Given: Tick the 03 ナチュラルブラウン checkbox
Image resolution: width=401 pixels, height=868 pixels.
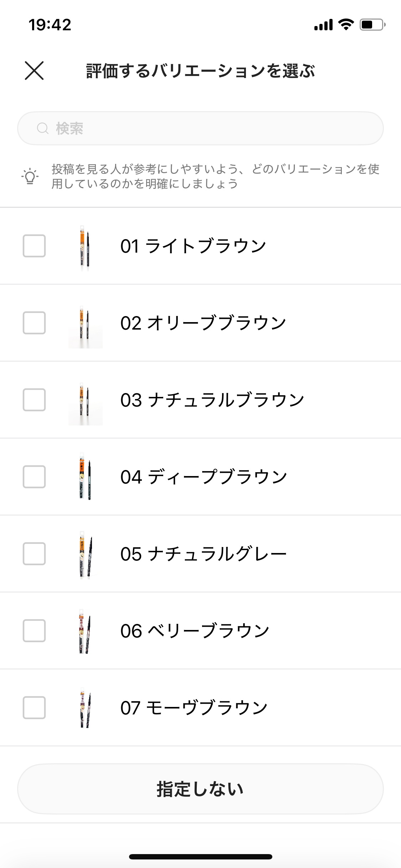Looking at the screenshot, I should (x=34, y=400).
